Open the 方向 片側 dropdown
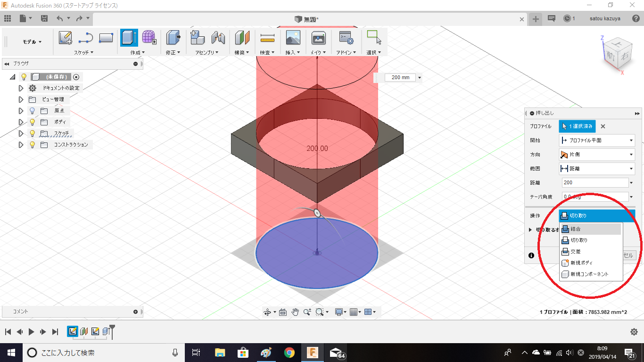 coord(597,154)
